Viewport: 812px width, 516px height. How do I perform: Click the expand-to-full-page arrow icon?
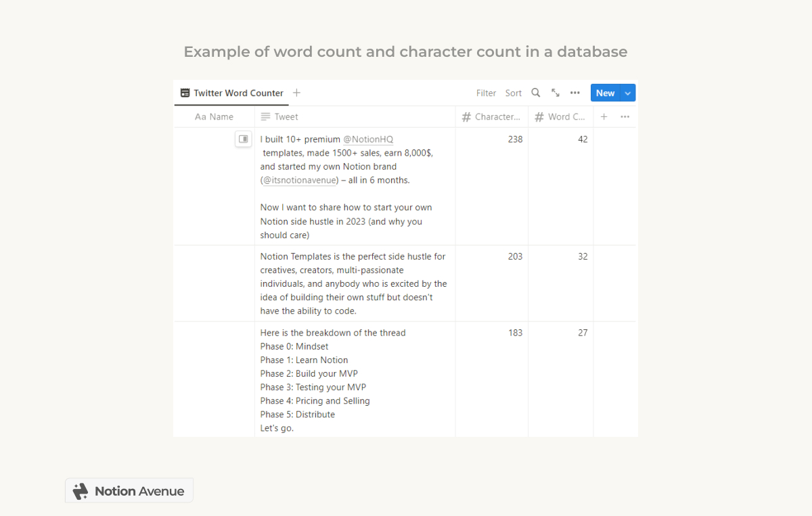point(556,93)
